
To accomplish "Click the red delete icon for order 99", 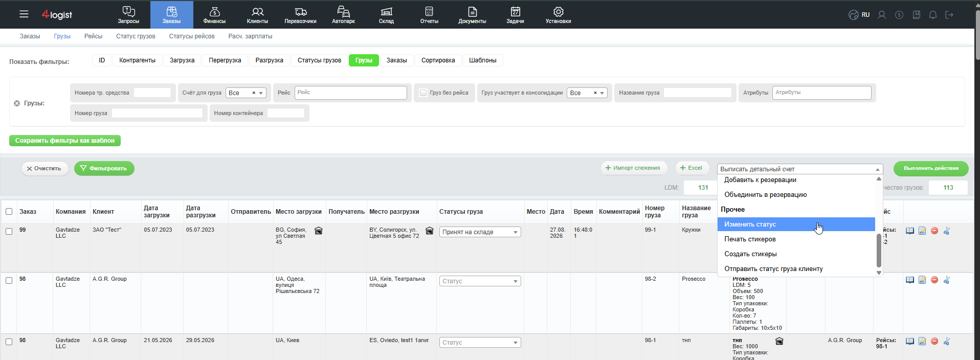I will tap(934, 231).
